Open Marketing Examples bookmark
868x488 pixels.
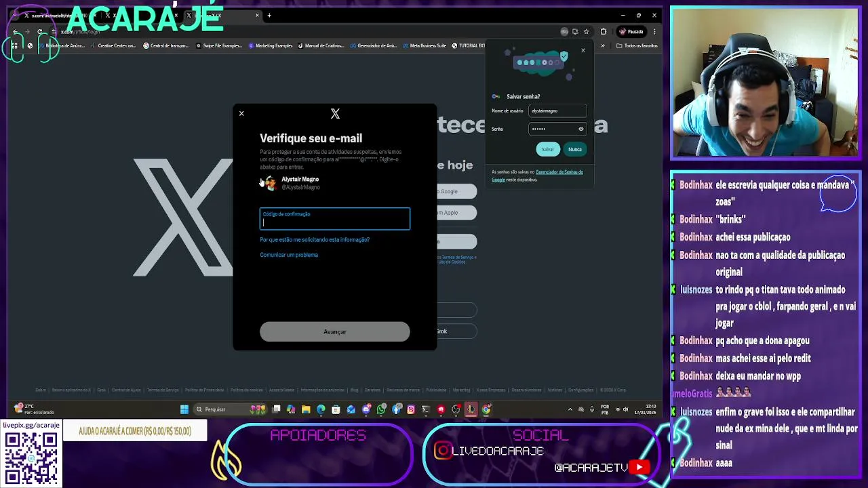click(x=271, y=45)
